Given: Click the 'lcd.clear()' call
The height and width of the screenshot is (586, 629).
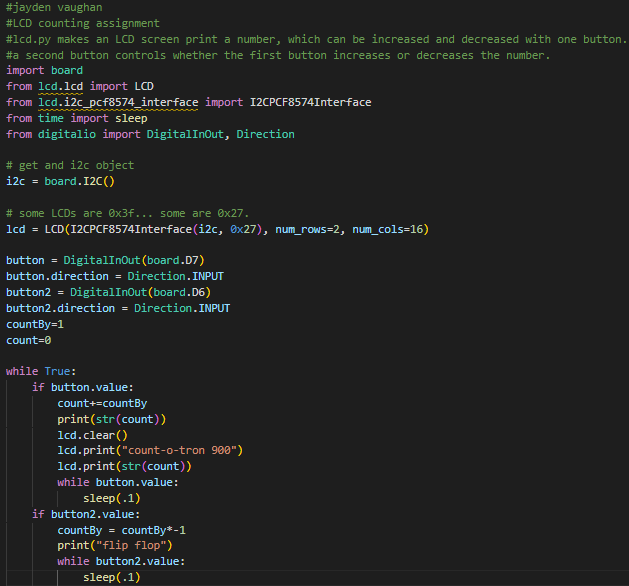Looking at the screenshot, I should click(92, 436).
